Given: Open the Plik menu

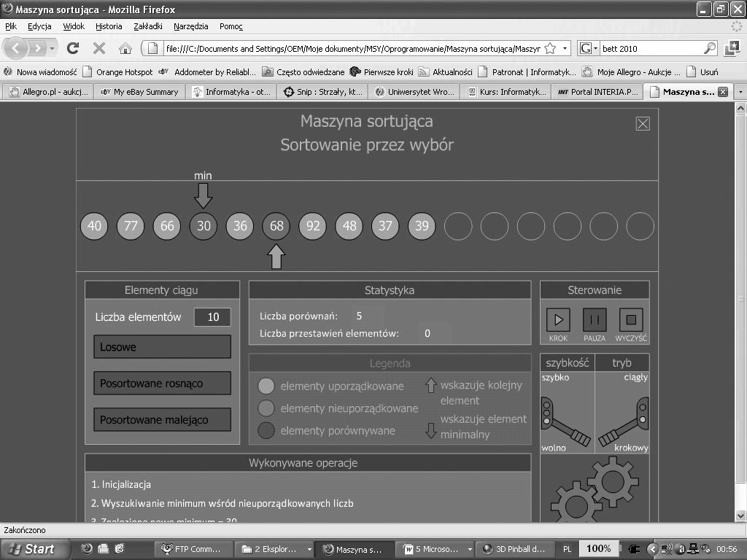Looking at the screenshot, I should pyautogui.click(x=11, y=26).
